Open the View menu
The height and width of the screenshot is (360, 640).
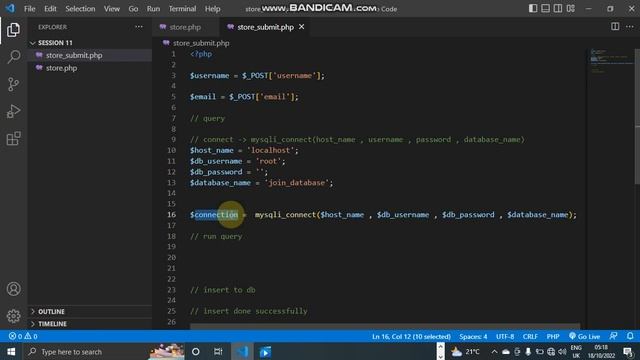point(111,9)
